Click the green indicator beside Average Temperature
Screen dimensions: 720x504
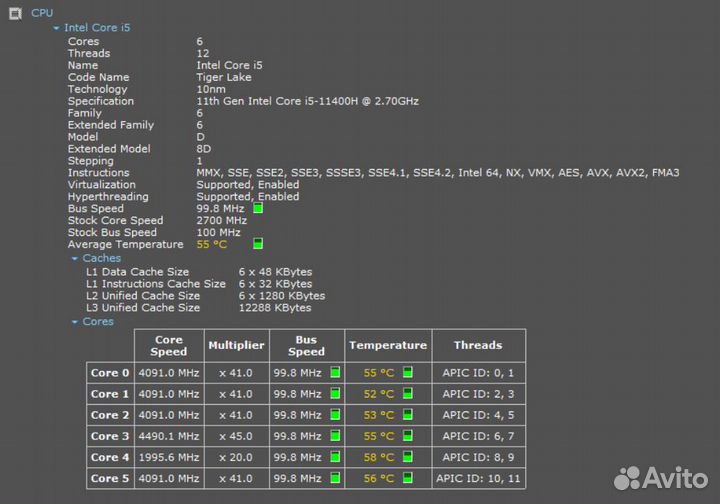pyautogui.click(x=258, y=244)
